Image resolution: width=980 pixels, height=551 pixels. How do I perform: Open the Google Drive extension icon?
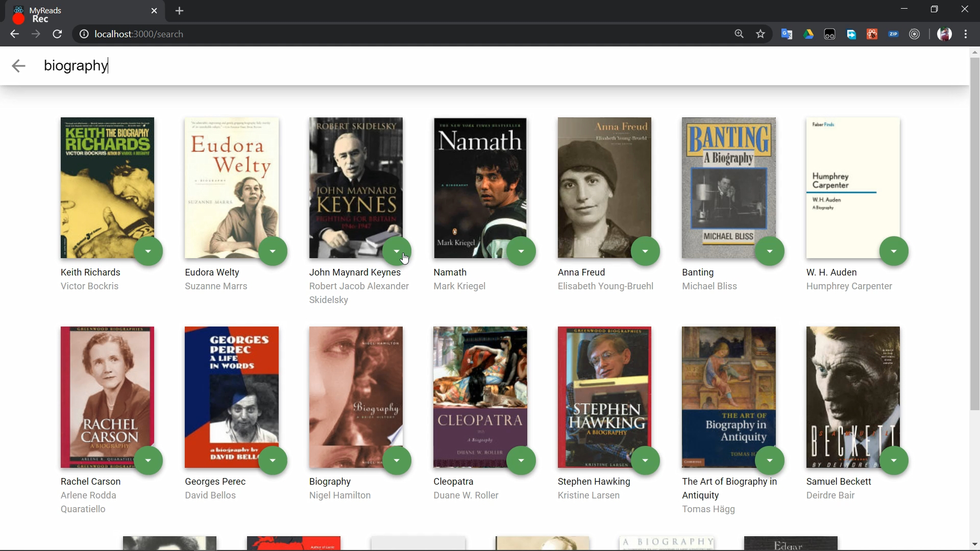click(x=808, y=34)
